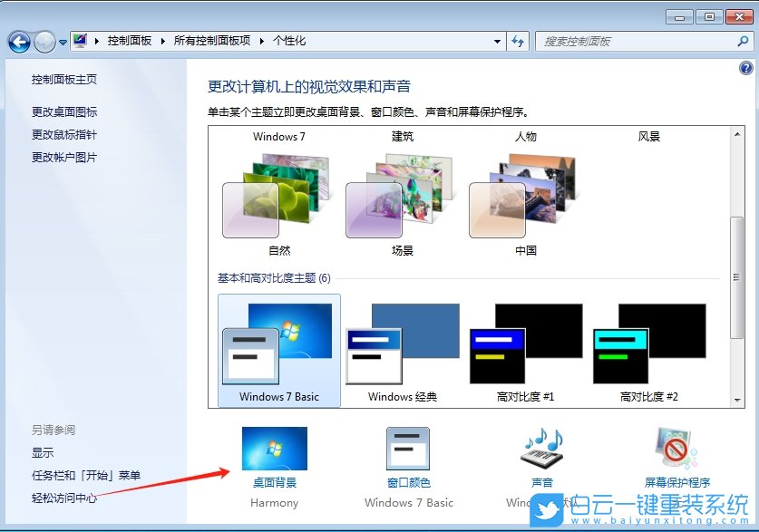Screen dimensions: 759x532
Task: Click the help question mark icon
Action: [745, 68]
